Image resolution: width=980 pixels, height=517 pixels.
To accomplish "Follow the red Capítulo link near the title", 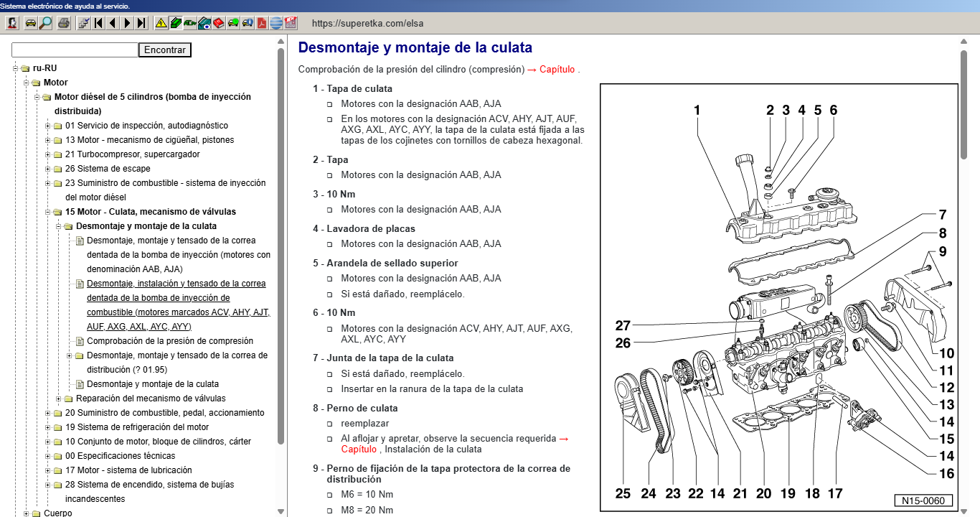I will (557, 70).
